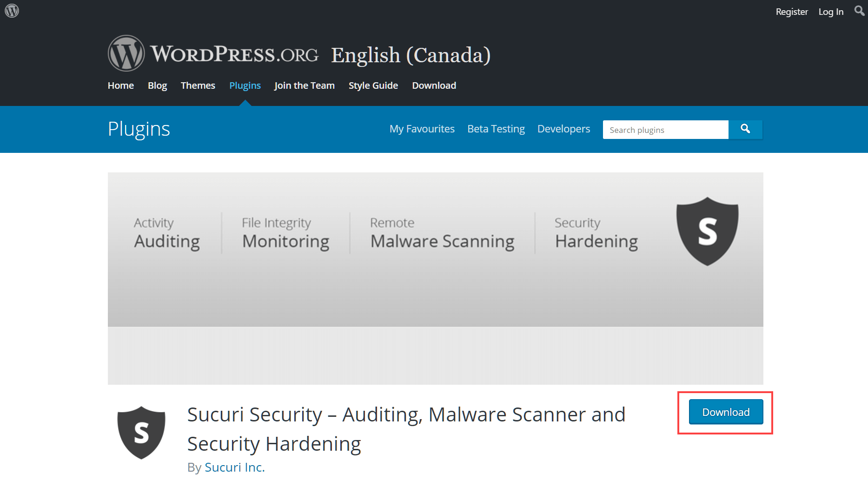Click the Sucuri shield in the banner
Screen dimensions: 868x493
click(707, 231)
